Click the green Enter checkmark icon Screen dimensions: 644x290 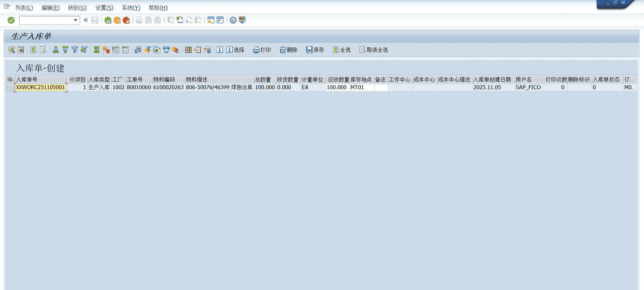10,20
